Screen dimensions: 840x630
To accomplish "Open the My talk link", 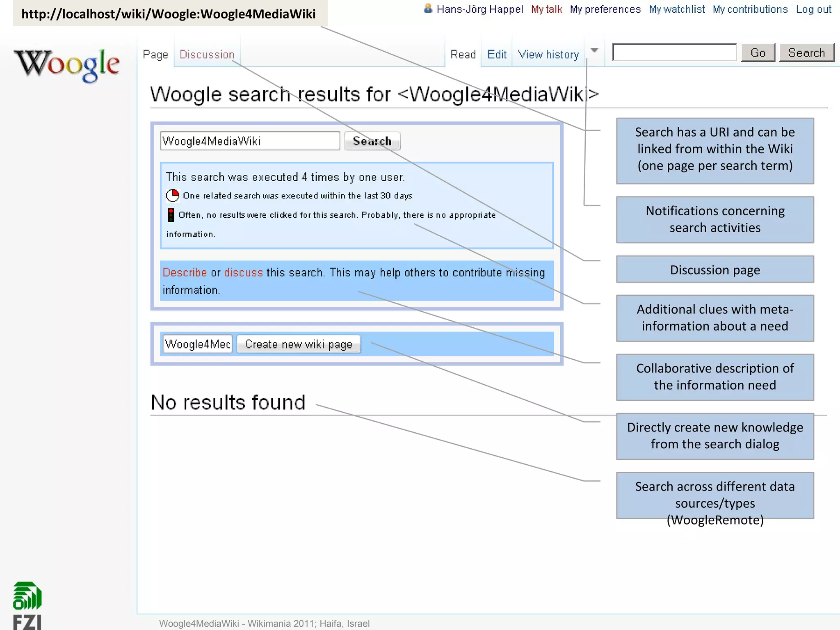I will click(x=547, y=9).
